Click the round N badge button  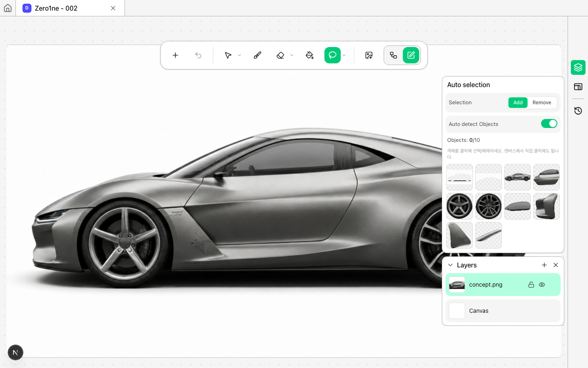[x=16, y=352]
